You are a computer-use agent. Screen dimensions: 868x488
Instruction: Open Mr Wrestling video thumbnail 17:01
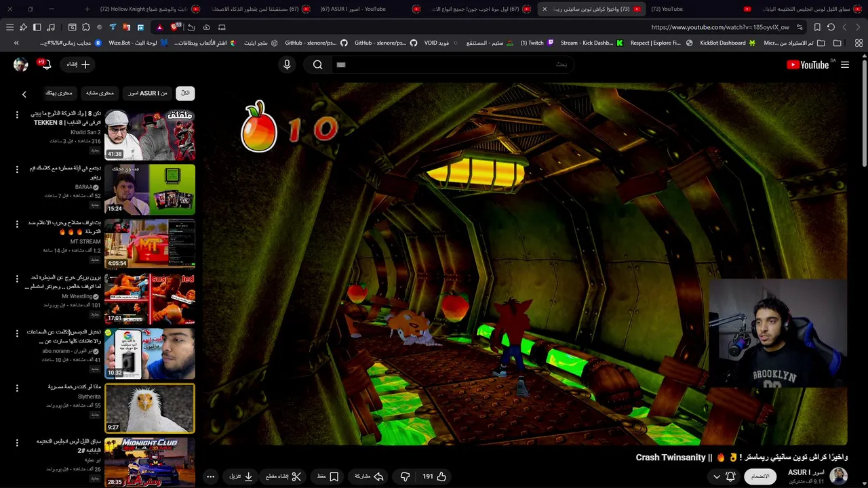[150, 299]
